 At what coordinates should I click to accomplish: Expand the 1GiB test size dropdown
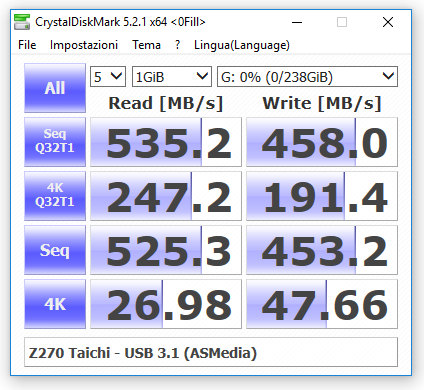172,77
